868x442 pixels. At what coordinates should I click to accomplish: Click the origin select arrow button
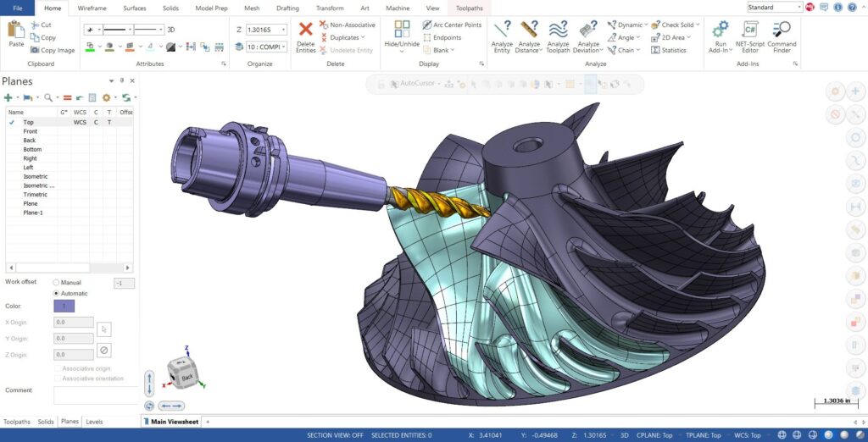click(104, 329)
